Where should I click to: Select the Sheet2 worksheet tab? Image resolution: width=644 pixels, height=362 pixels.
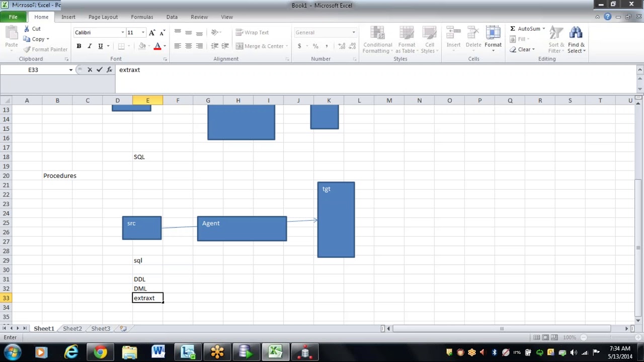click(72, 328)
